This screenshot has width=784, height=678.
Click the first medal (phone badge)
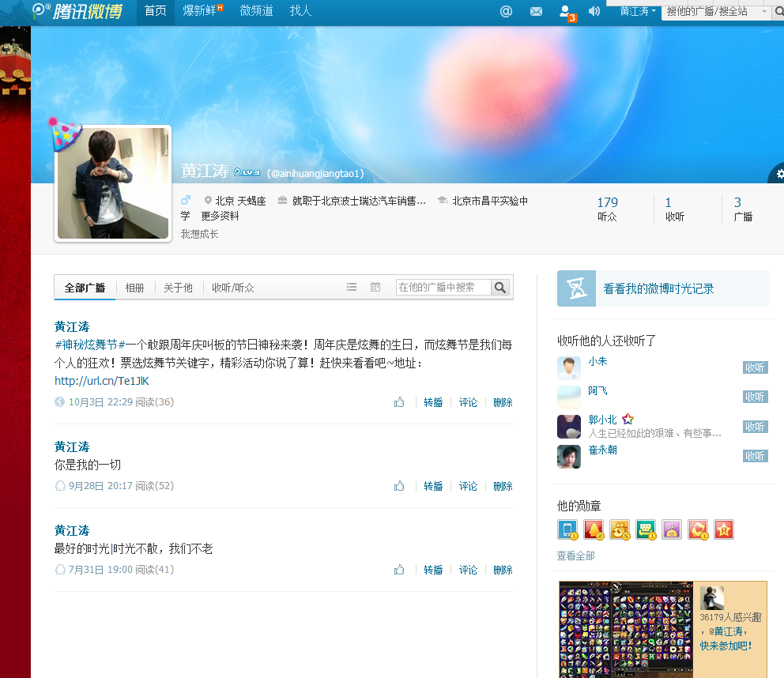567,529
